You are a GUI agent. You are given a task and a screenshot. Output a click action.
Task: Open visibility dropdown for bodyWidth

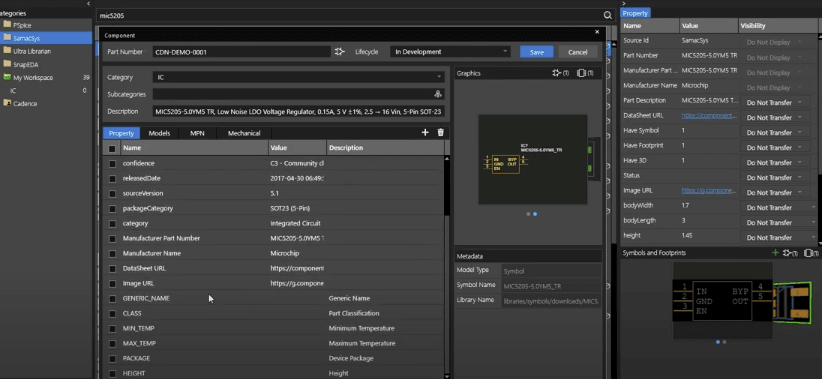777,208
